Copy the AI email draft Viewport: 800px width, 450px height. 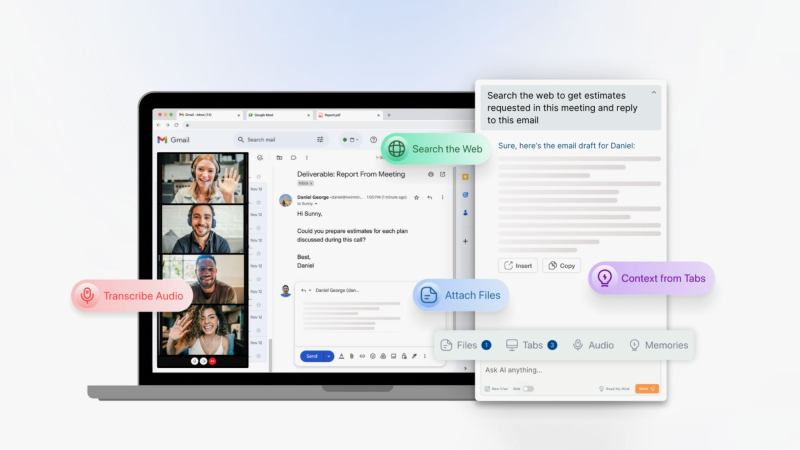pyautogui.click(x=561, y=266)
